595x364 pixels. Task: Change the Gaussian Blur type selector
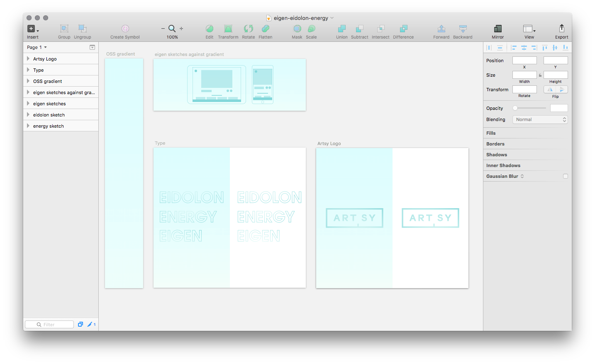(522, 176)
